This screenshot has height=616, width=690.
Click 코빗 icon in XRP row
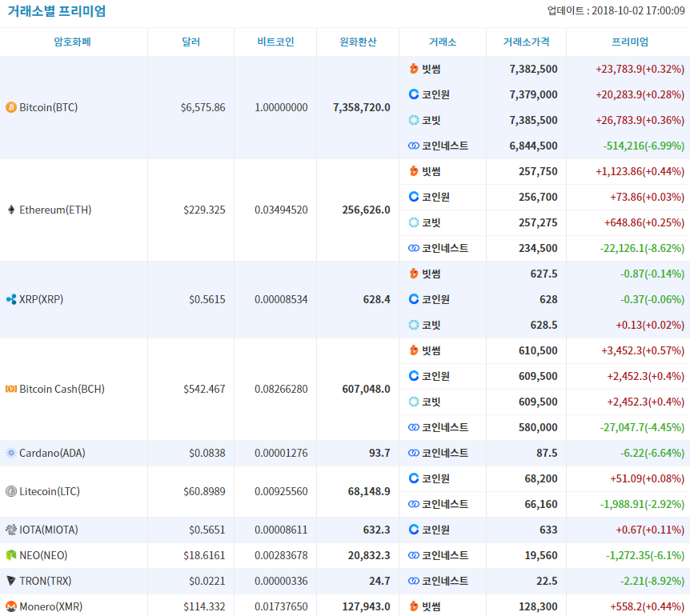pyautogui.click(x=414, y=325)
